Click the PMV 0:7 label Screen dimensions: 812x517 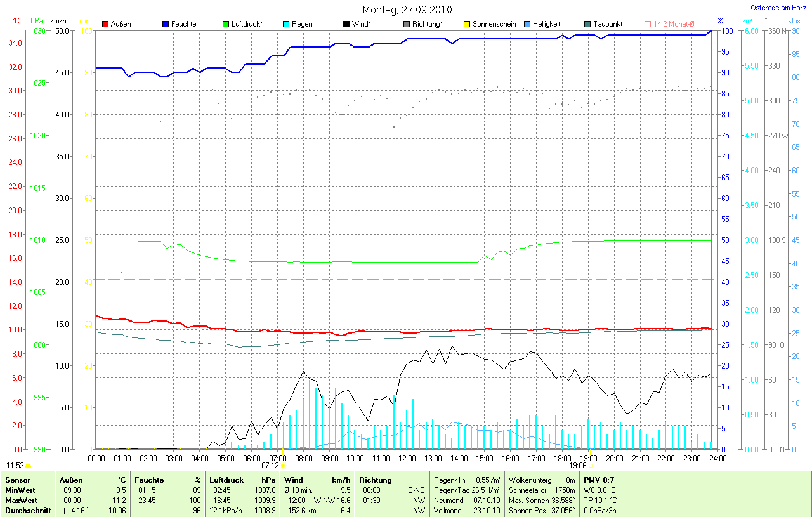(599, 480)
